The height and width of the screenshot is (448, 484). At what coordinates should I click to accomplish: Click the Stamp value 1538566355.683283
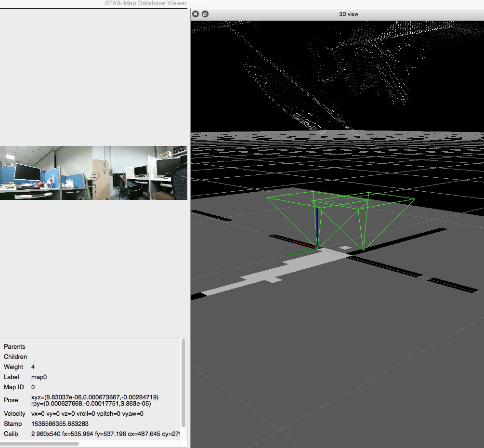[60, 424]
